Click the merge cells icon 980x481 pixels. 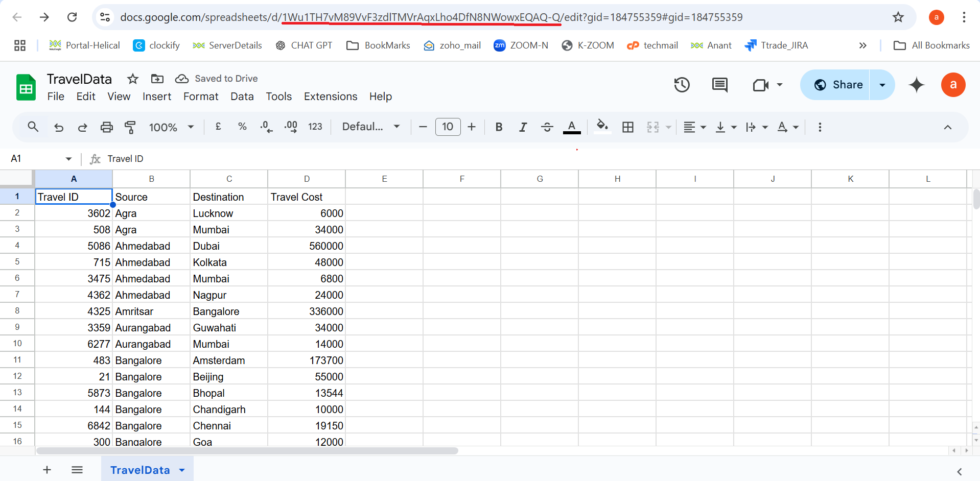(653, 127)
